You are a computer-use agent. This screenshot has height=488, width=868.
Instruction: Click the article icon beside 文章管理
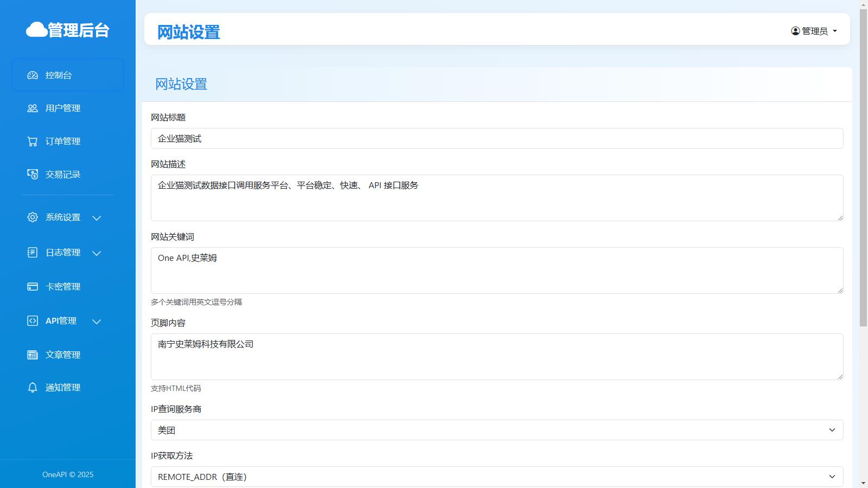coord(33,355)
